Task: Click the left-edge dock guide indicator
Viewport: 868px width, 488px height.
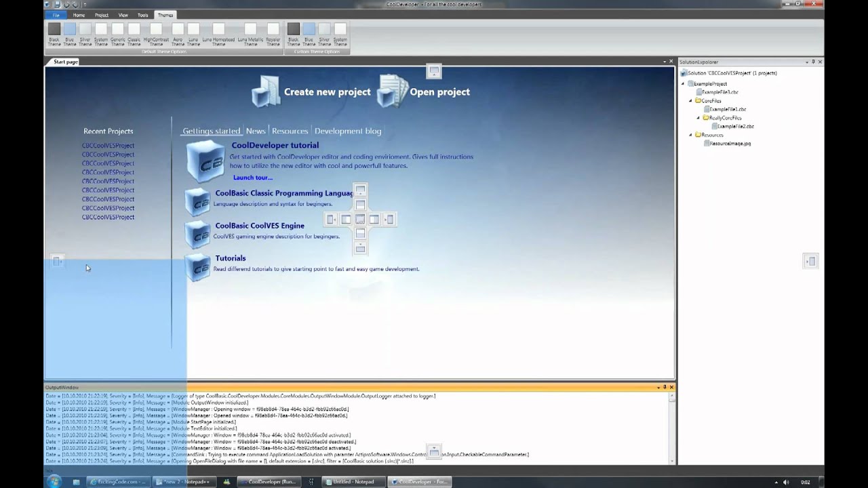Action: (x=58, y=261)
